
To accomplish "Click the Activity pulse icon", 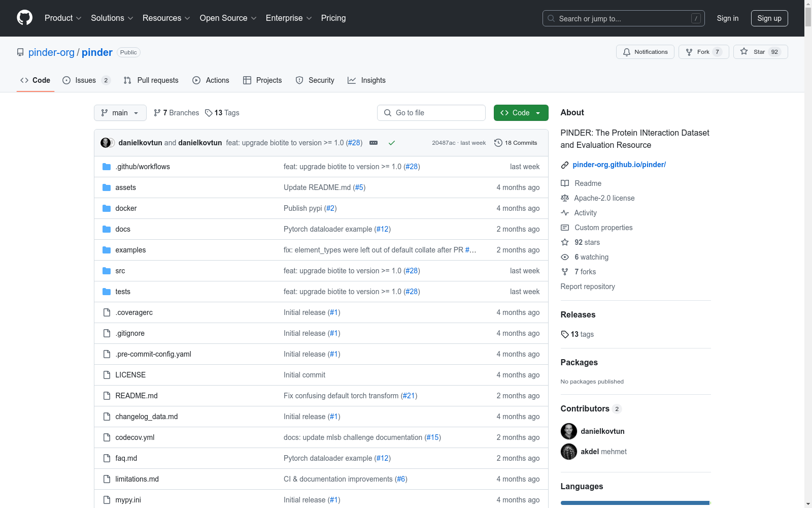I will click(x=565, y=213).
